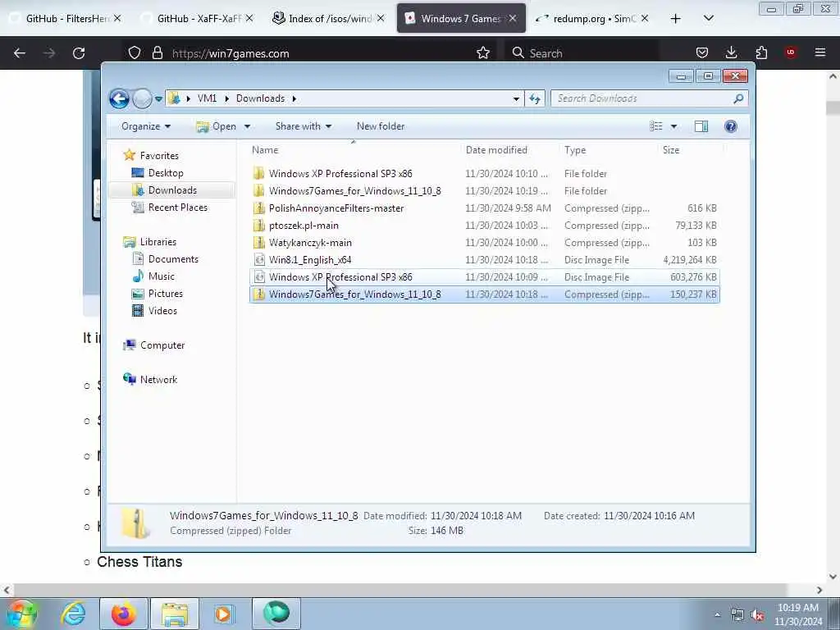The height and width of the screenshot is (630, 840).
Task: Click the Explorer back arrow button
Action: click(119, 98)
